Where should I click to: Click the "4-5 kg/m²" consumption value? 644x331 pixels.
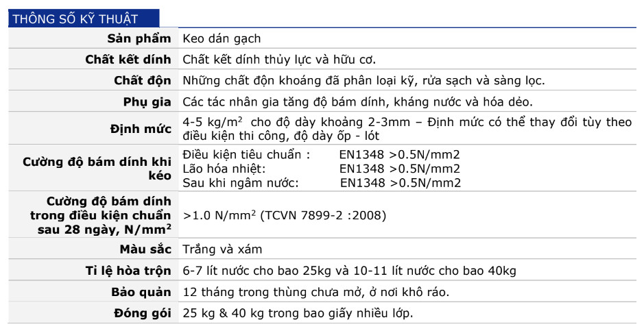pyautogui.click(x=210, y=122)
